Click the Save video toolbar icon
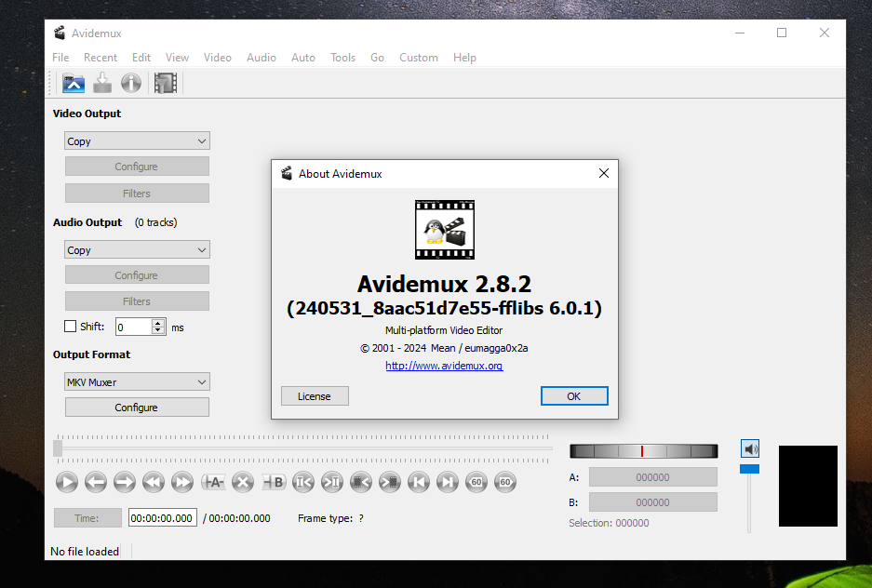872x588 pixels. [102, 84]
